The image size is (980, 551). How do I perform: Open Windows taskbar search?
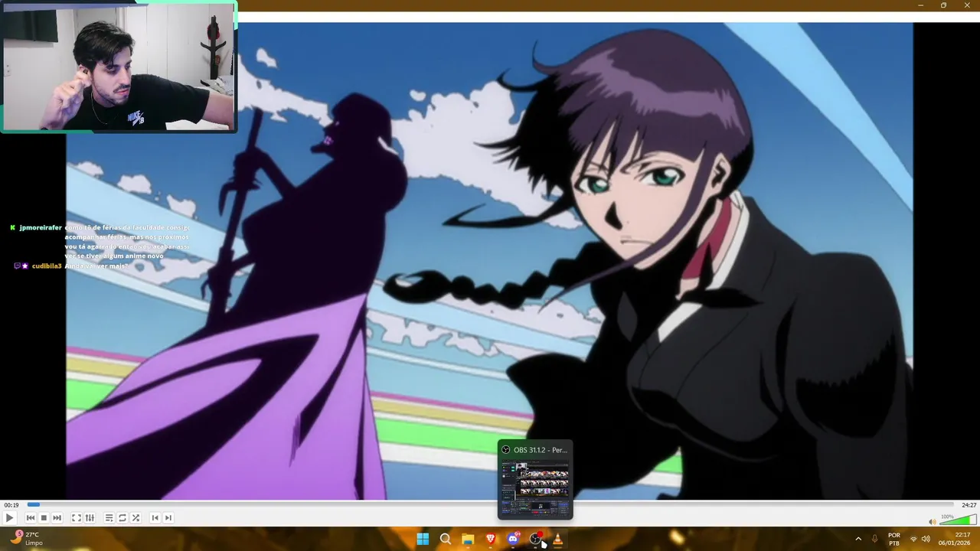point(446,540)
